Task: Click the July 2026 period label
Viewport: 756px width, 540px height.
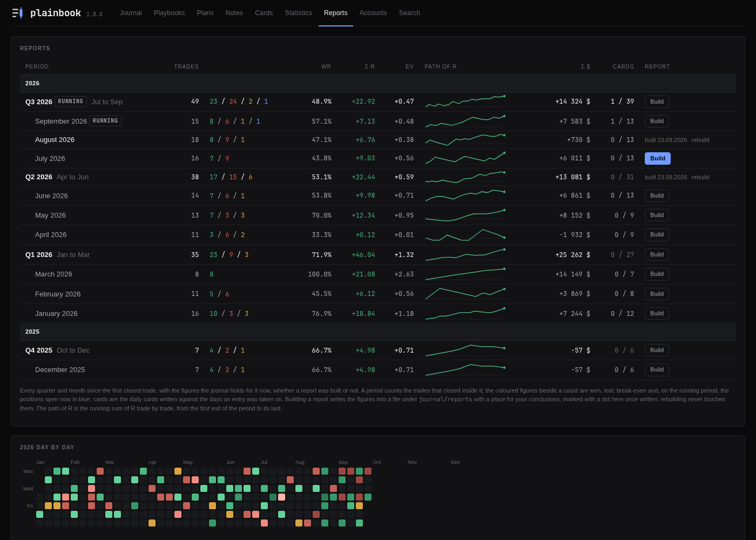Action: [x=50, y=158]
